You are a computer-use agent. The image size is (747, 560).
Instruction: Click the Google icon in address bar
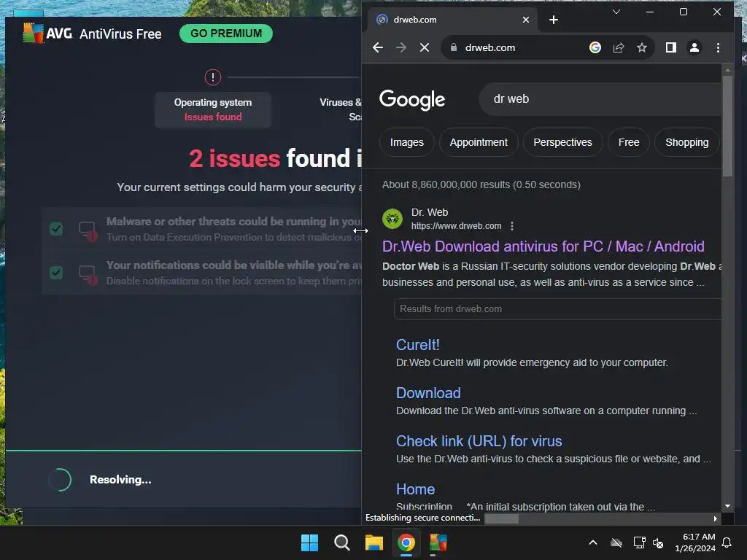(595, 47)
